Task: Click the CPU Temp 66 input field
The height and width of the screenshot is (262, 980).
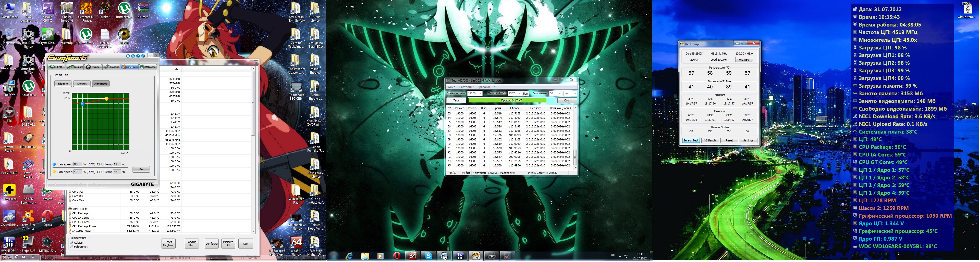Action: [117, 172]
